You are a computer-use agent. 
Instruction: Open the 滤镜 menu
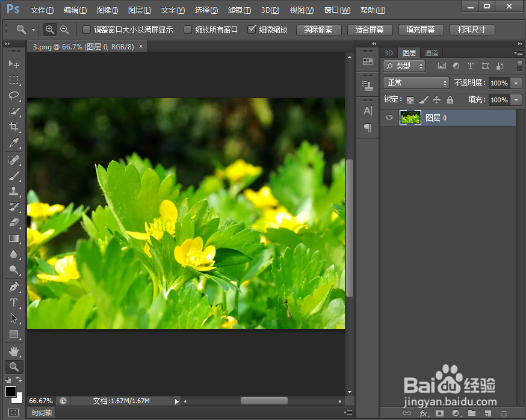(239, 10)
